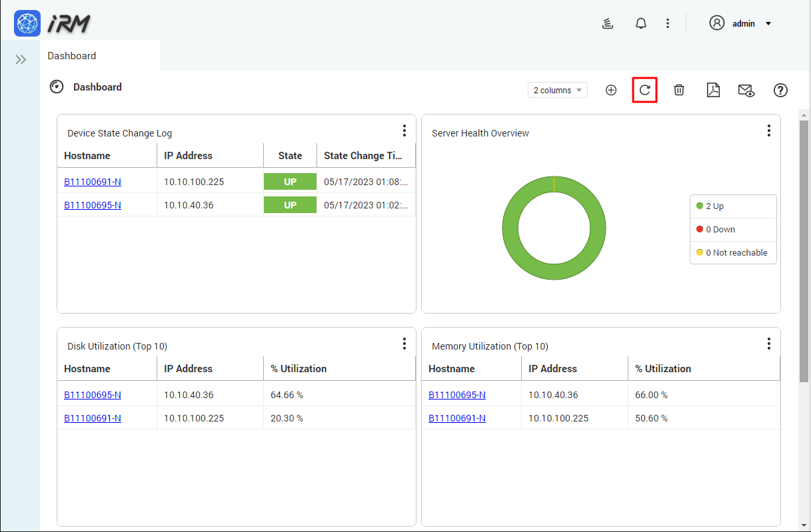Open host B11100691-N from Memory Utilization
Screen dimensions: 811x532
click(456, 418)
